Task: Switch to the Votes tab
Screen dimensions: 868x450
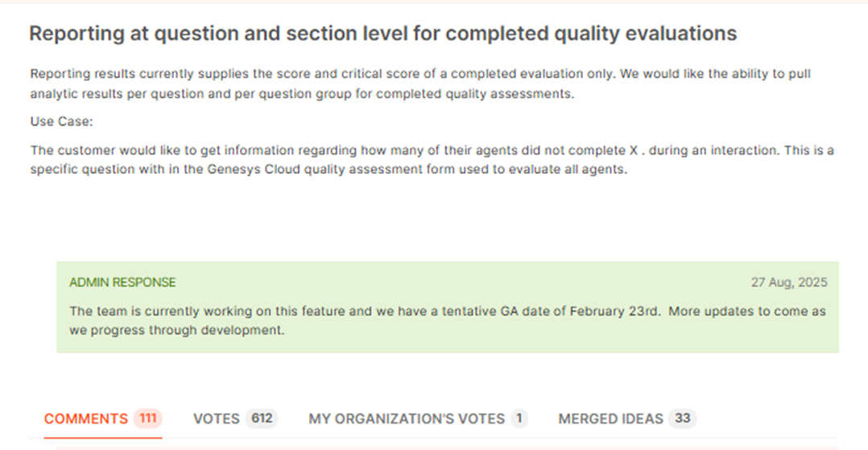Action: [216, 419]
